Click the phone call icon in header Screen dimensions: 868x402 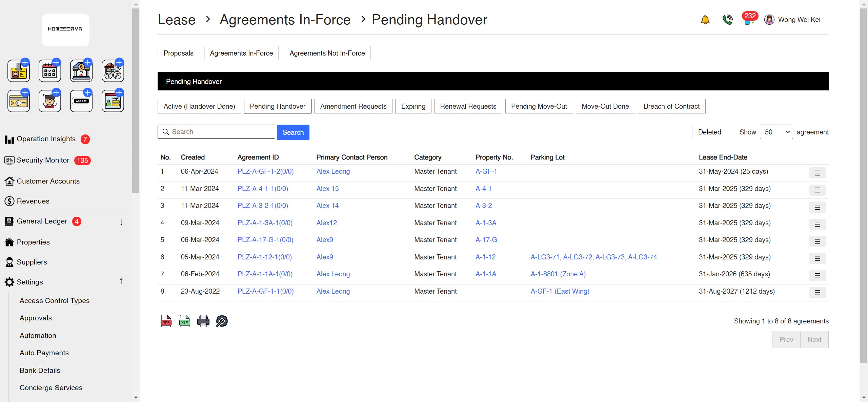coord(727,20)
